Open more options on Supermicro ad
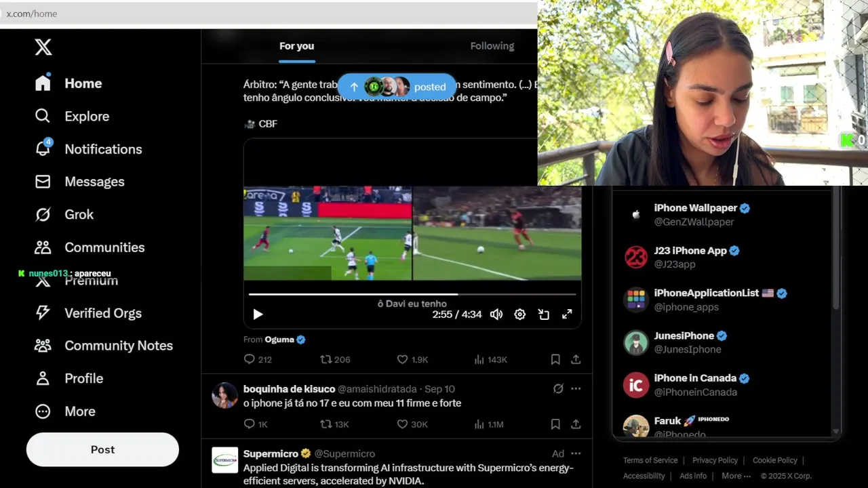 click(x=576, y=453)
